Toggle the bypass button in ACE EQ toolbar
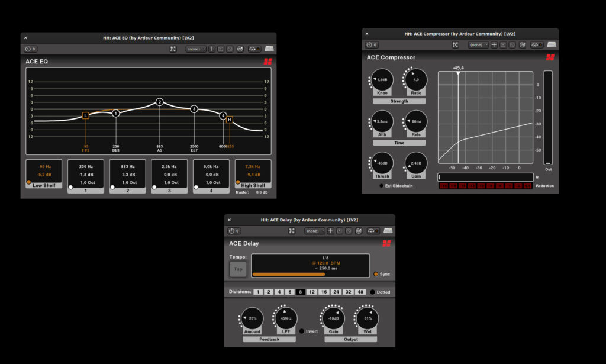Screen dimensions: 606x364 click(x=254, y=49)
